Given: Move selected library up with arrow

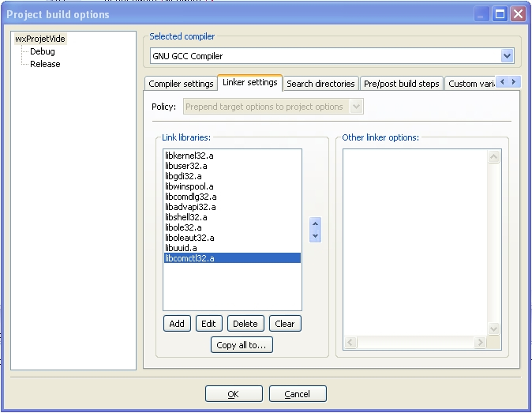Looking at the screenshot, I should [316, 223].
